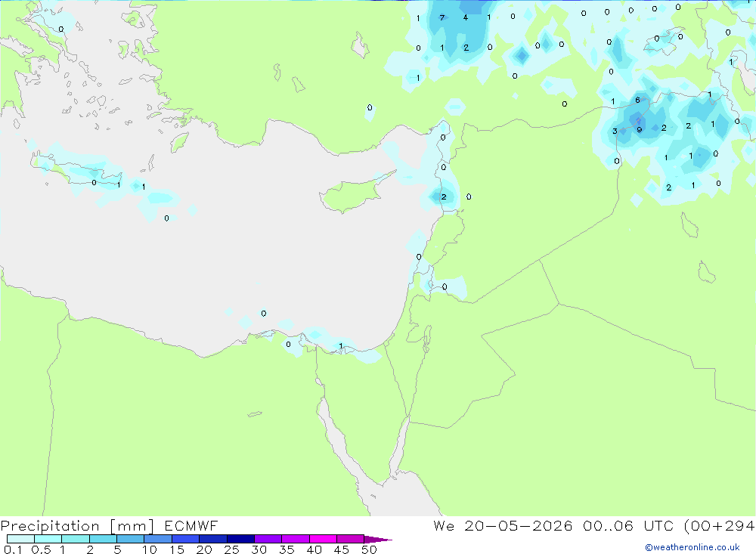
Task: Open the weatheronline.co.uk link
Action: tap(692, 547)
